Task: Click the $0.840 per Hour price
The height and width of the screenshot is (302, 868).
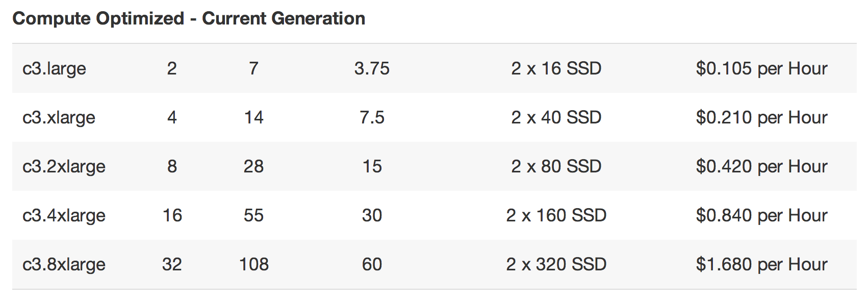Action: [x=761, y=215]
